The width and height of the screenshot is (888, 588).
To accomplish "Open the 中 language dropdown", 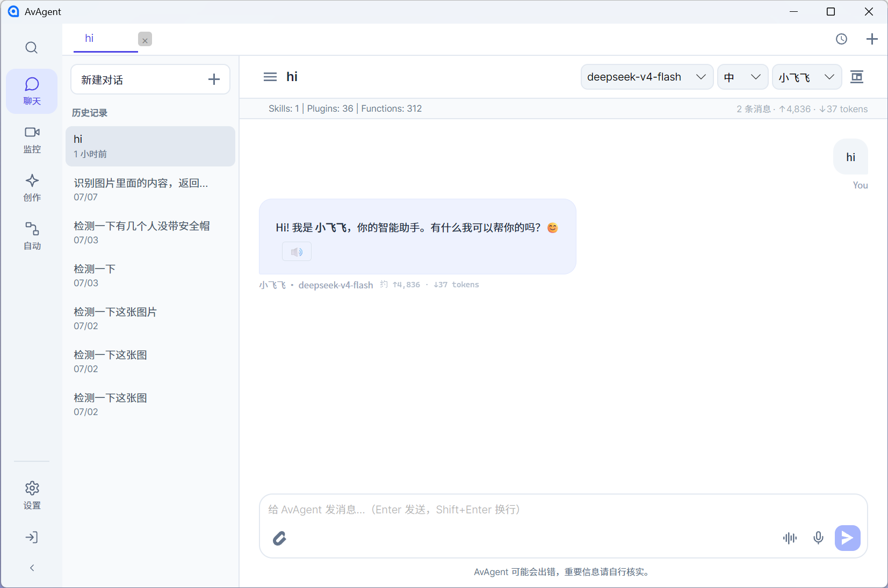I will point(742,77).
